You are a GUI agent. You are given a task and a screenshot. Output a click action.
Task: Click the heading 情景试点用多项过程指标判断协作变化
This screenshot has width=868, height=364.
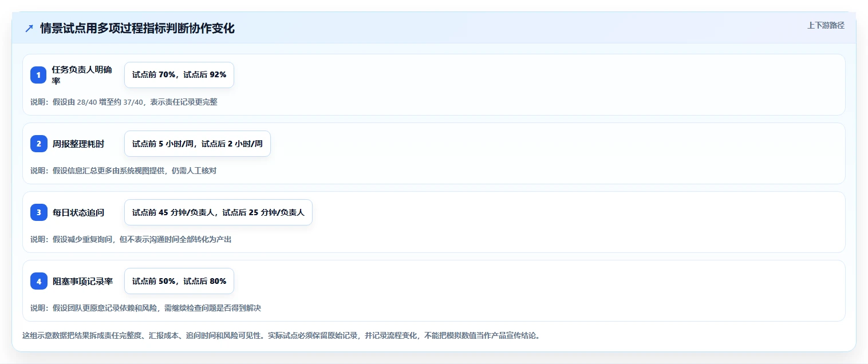click(137, 29)
